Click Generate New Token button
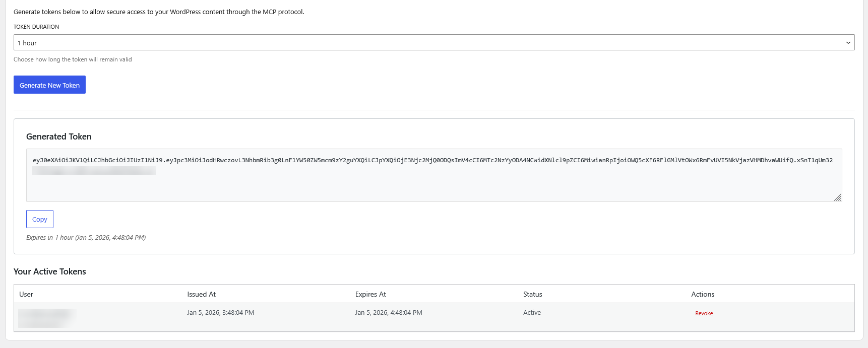 (x=49, y=85)
